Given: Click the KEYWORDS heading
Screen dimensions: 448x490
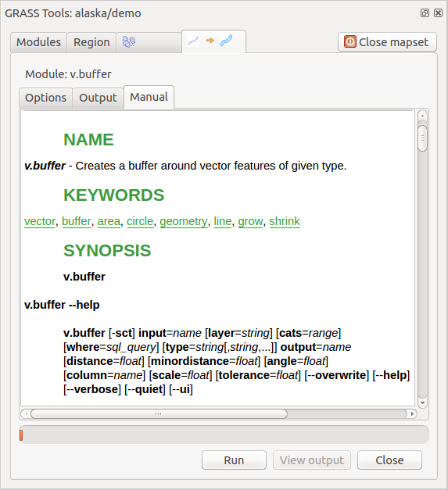Looking at the screenshot, I should point(114,195).
